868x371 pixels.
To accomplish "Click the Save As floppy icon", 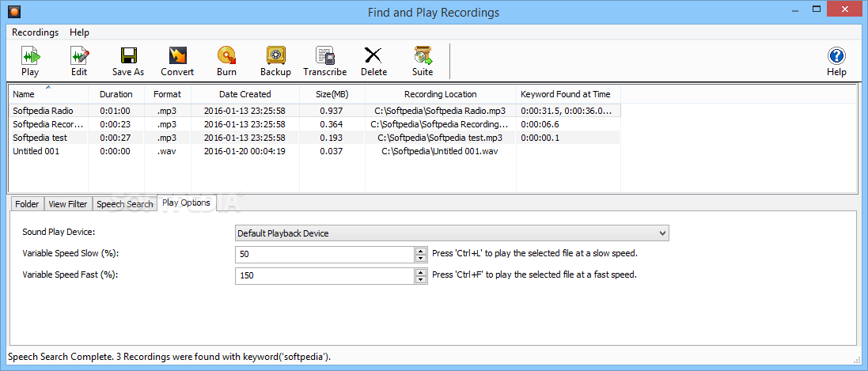I will point(128,61).
